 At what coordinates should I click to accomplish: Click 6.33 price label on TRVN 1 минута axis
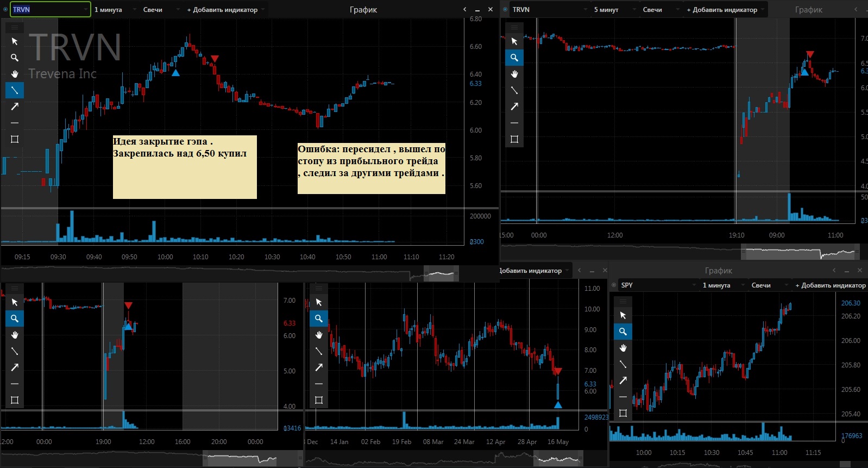pos(476,84)
